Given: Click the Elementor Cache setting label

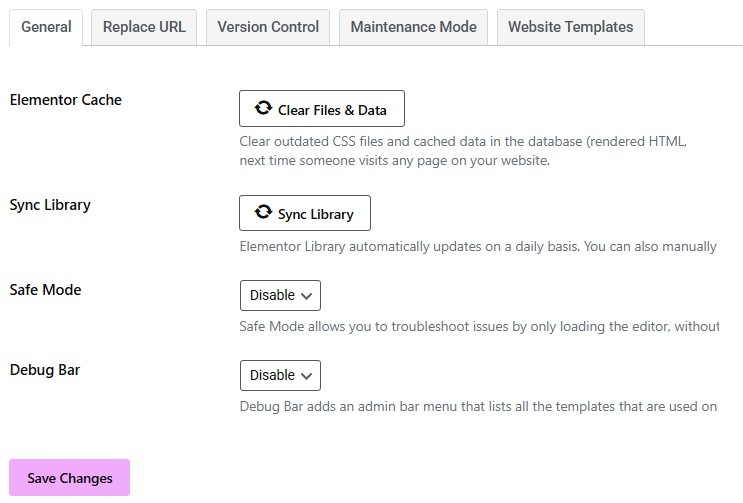Looking at the screenshot, I should pos(65,100).
